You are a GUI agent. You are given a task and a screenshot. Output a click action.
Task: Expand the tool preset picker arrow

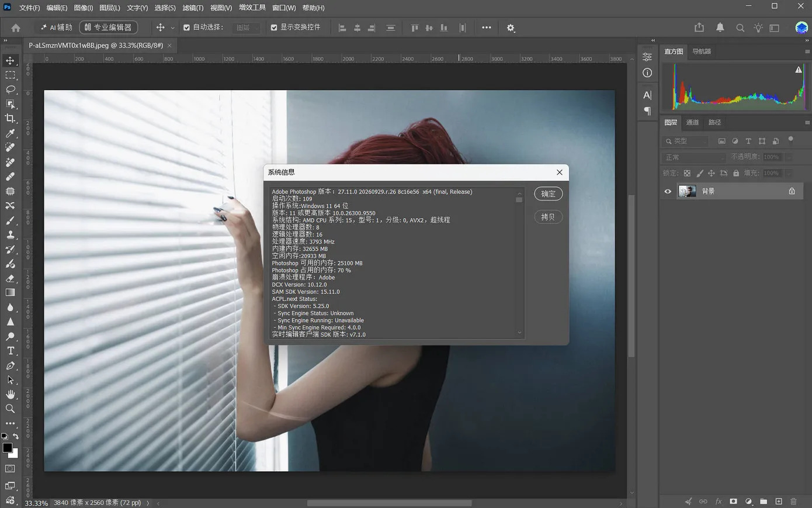coord(172,28)
